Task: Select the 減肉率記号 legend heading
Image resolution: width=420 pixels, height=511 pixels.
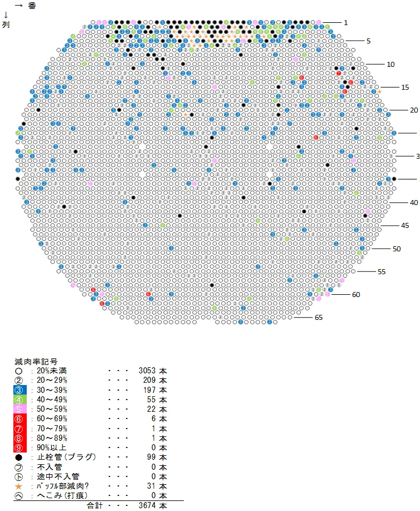Action: [x=36, y=362]
